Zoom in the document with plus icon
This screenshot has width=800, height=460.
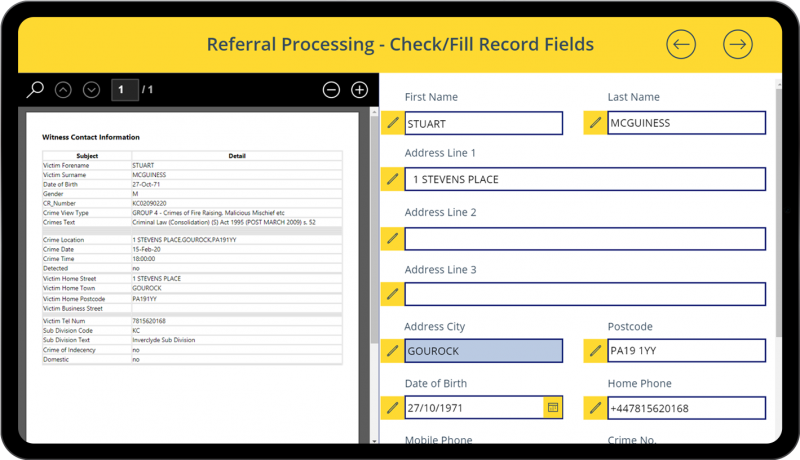pyautogui.click(x=360, y=90)
